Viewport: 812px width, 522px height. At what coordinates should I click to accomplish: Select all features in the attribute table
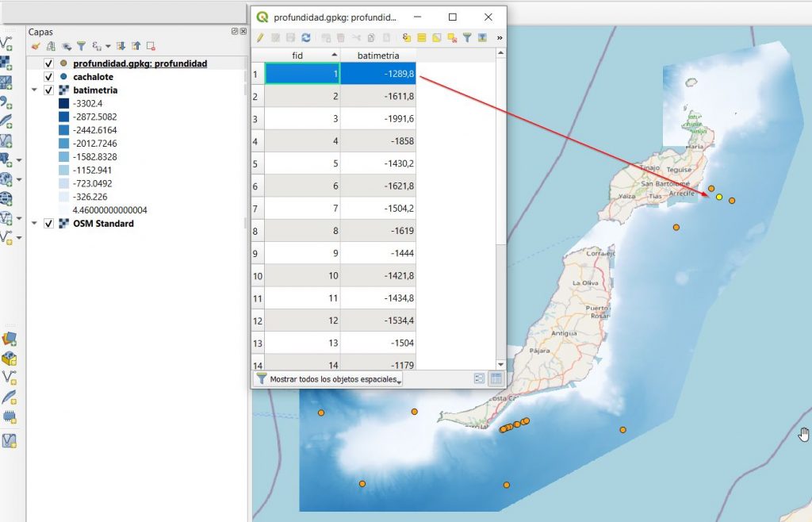pyautogui.click(x=422, y=37)
